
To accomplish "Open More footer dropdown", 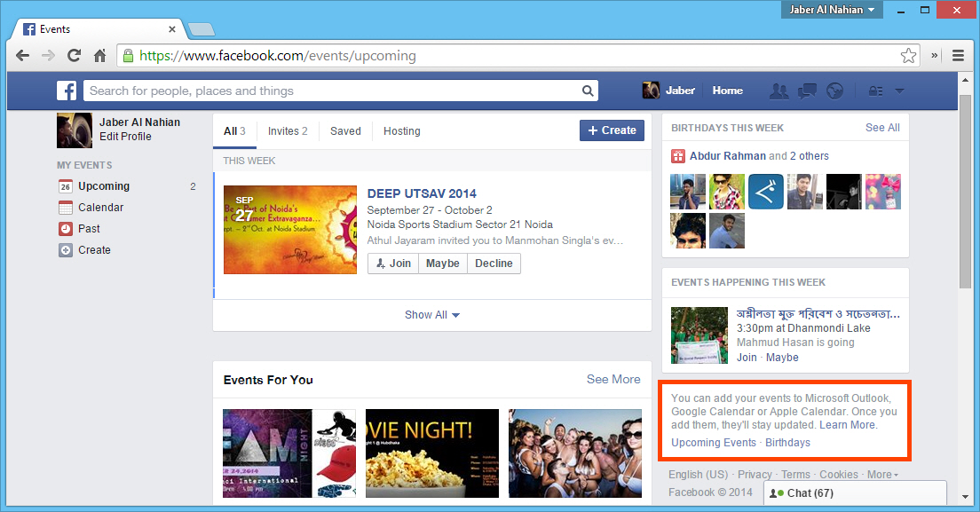I will [882, 475].
